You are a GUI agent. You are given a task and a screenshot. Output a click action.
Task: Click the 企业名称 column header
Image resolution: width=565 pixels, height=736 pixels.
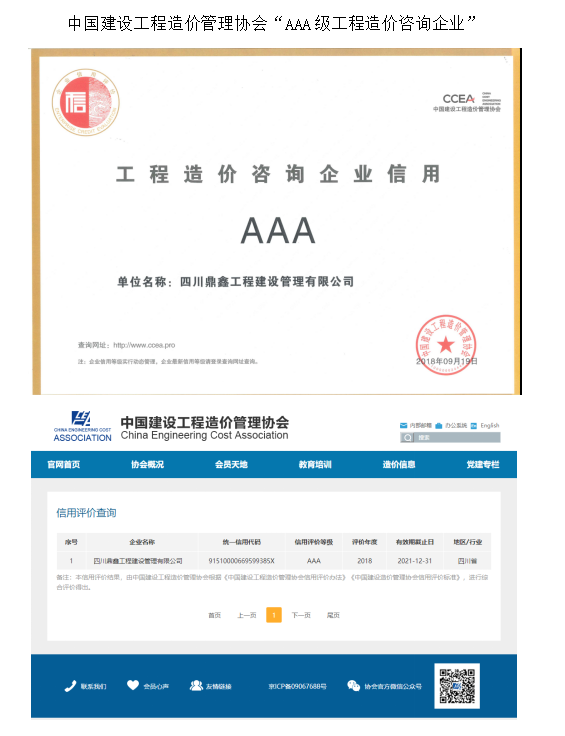(142, 542)
